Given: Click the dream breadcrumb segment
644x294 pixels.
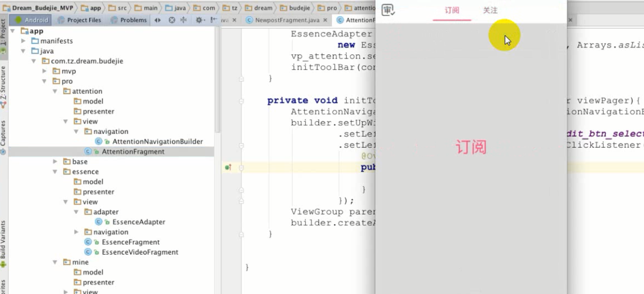Looking at the screenshot, I should pos(259,8).
